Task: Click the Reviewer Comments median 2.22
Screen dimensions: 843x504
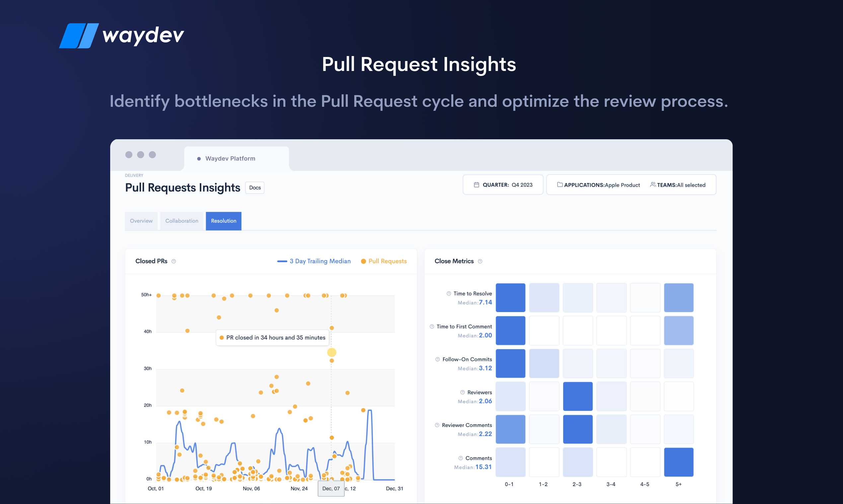Action: tap(485, 434)
